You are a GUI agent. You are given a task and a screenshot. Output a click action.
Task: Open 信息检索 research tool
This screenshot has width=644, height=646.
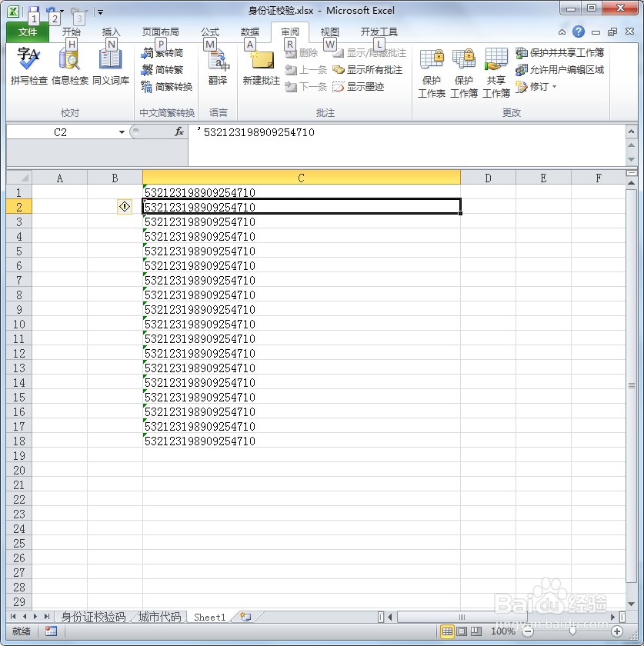coord(70,66)
